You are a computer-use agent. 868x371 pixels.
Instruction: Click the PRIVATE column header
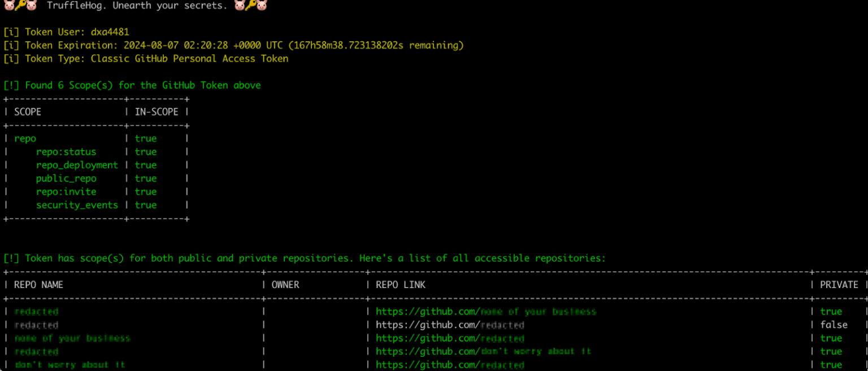pos(839,285)
